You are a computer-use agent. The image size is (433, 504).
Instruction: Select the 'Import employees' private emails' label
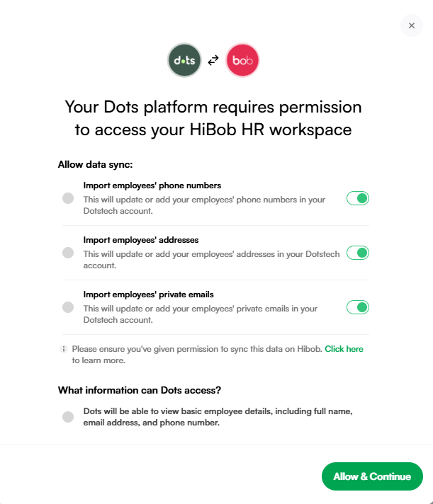coord(148,294)
